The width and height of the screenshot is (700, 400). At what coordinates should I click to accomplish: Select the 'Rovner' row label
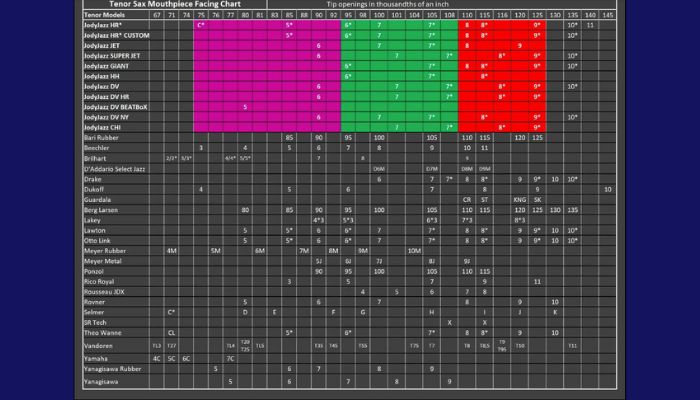(94, 302)
